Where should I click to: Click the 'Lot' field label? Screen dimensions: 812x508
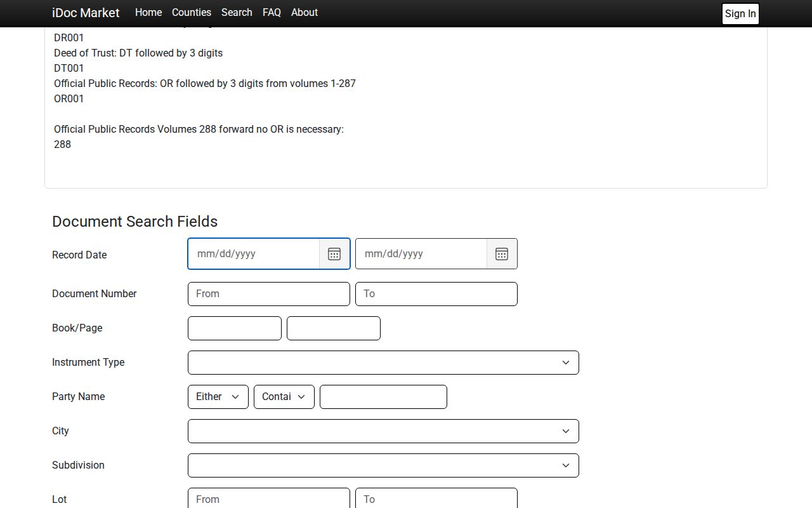(x=59, y=499)
